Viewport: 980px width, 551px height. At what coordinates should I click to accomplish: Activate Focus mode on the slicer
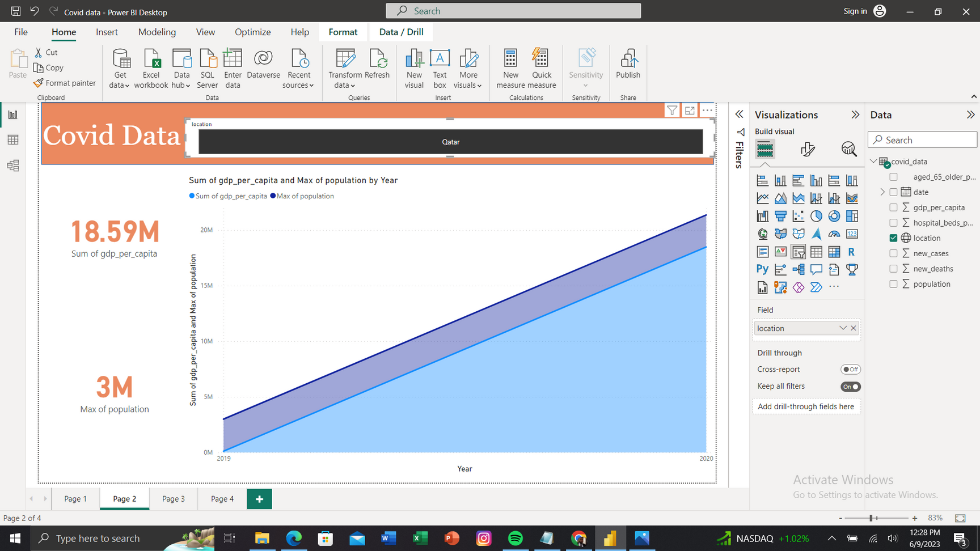[690, 111]
